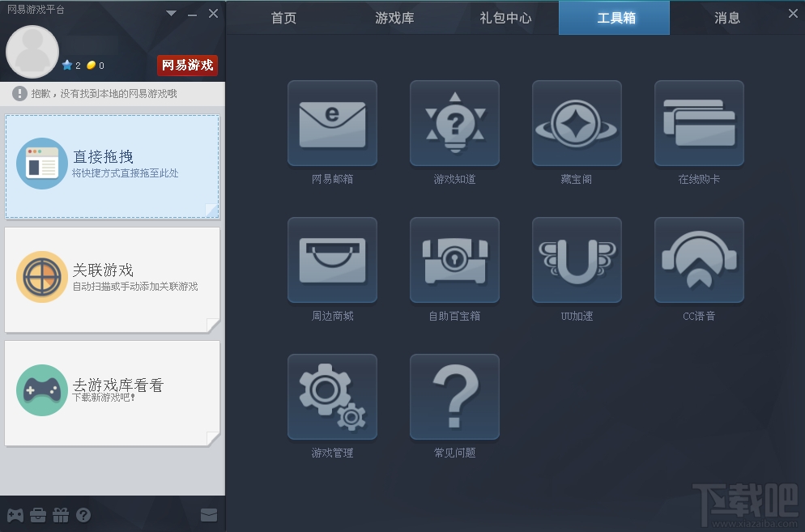The height and width of the screenshot is (532, 805).
Task: Open the NetEase Mail (网易邮箱) tool
Action: point(332,123)
